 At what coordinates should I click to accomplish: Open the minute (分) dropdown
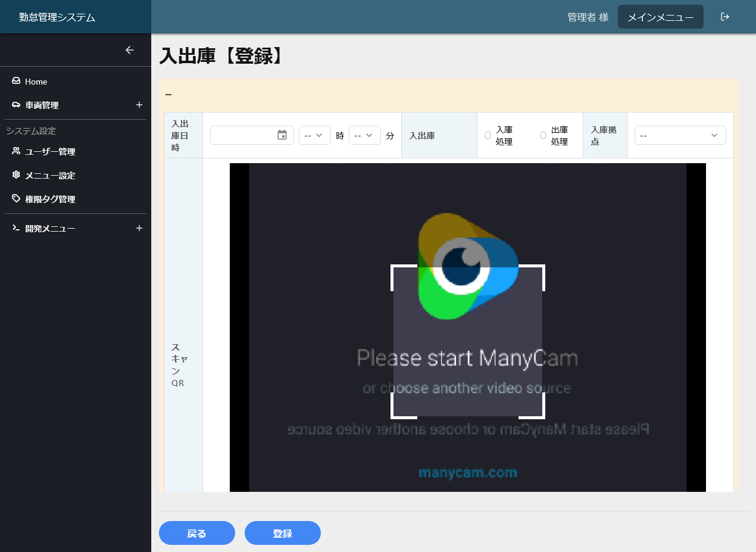click(364, 135)
